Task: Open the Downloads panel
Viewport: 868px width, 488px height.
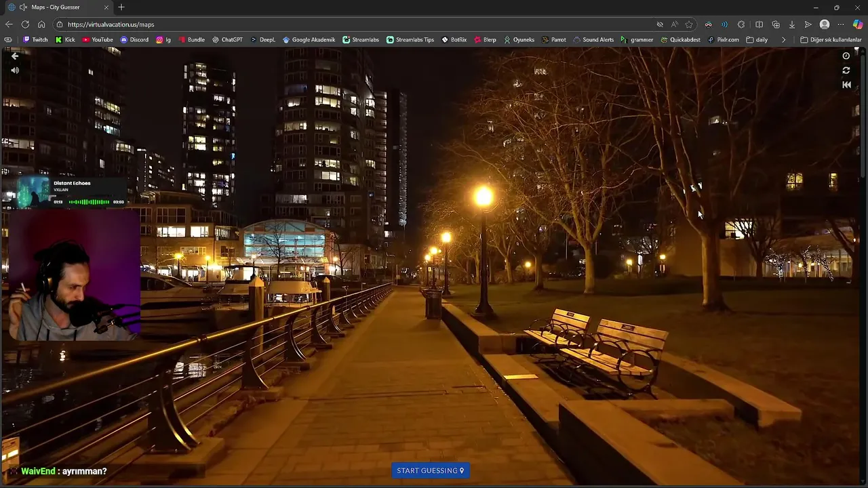Action: pos(791,24)
